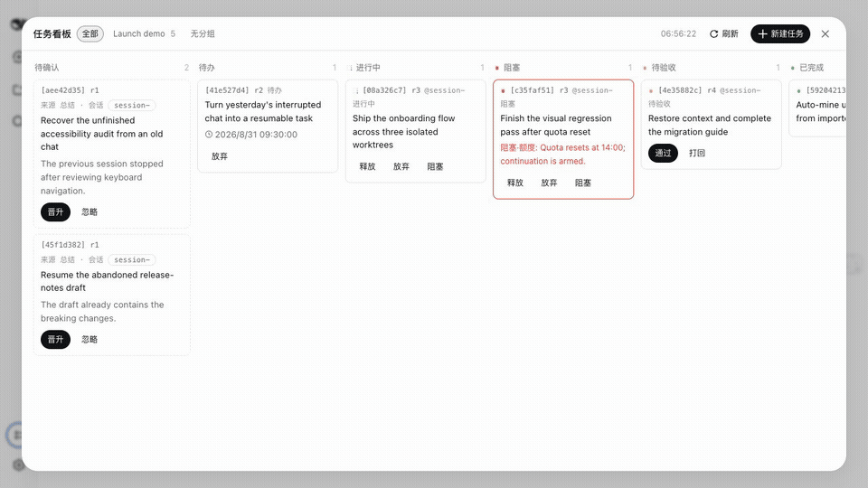
Task: Click the clock icon beside 2026/8/31 09:30:00
Action: (209, 135)
